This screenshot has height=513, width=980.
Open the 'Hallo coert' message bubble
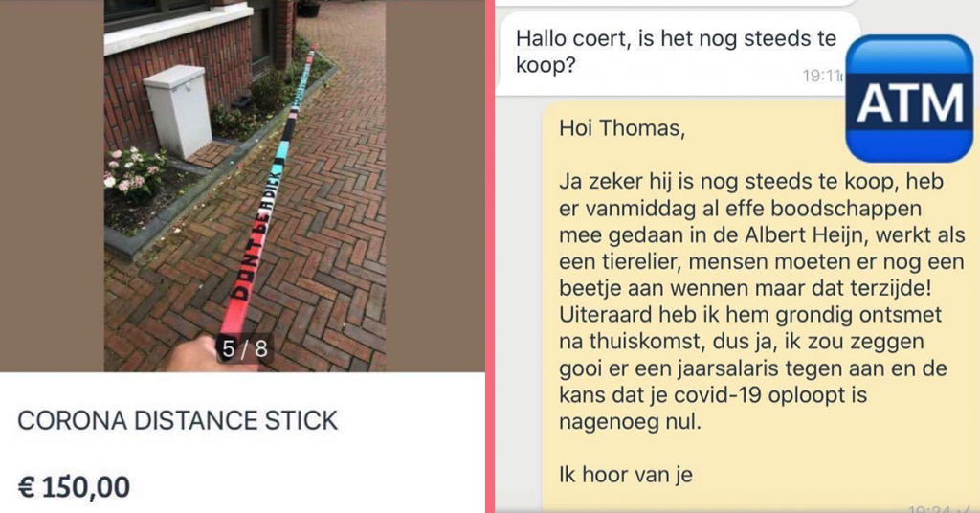tap(679, 54)
